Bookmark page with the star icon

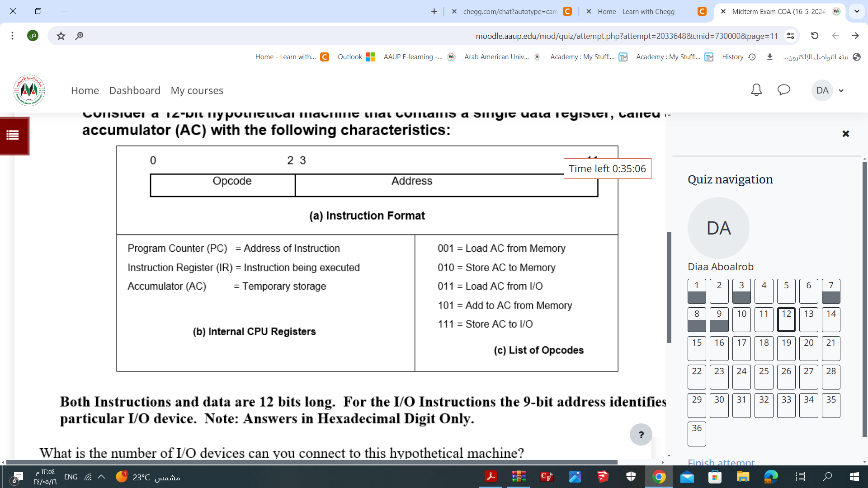coord(61,36)
